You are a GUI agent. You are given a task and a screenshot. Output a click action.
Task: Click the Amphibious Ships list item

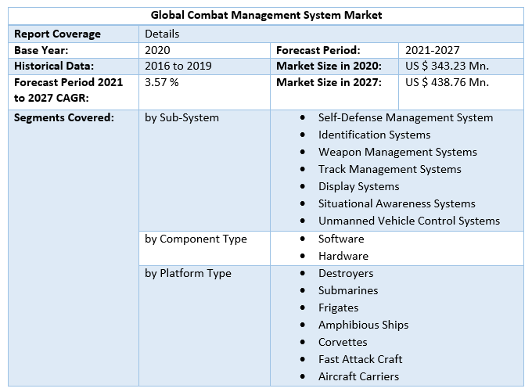point(363,325)
